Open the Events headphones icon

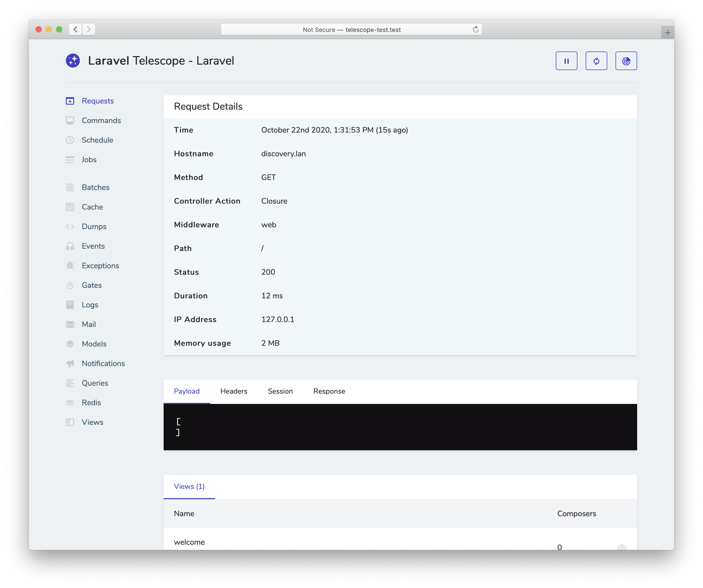point(70,246)
